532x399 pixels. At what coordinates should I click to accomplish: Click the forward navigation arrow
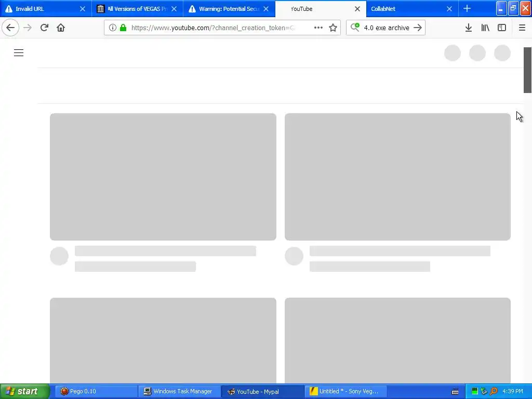pos(28,28)
